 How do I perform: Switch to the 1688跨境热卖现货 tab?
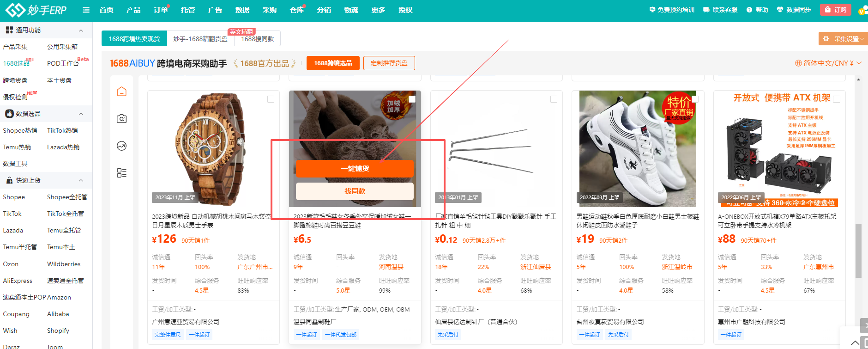[134, 39]
